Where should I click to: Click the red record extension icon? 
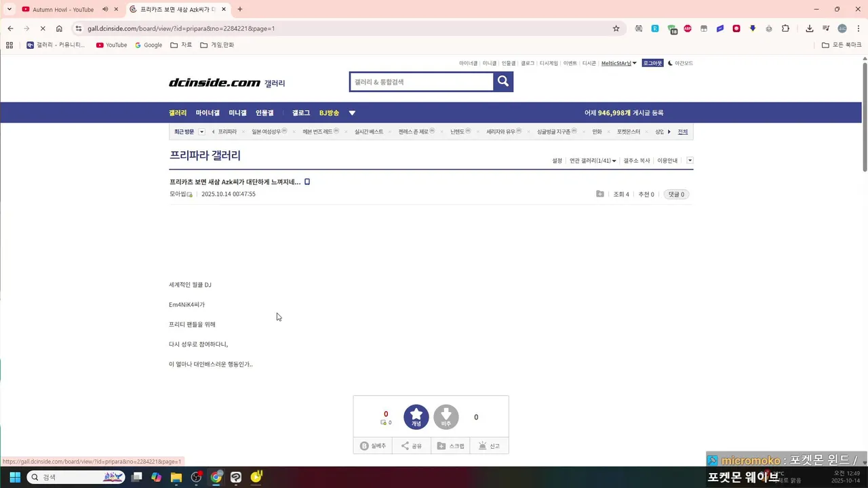pos(736,28)
